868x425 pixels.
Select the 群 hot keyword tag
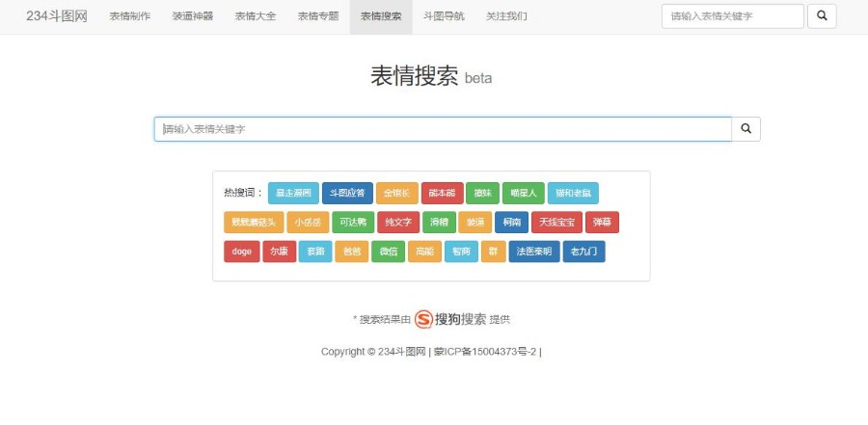[493, 252]
